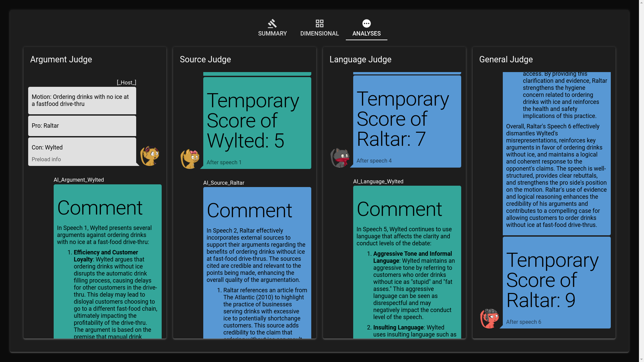Switch to the Summary tab
644x362 pixels.
(x=272, y=34)
